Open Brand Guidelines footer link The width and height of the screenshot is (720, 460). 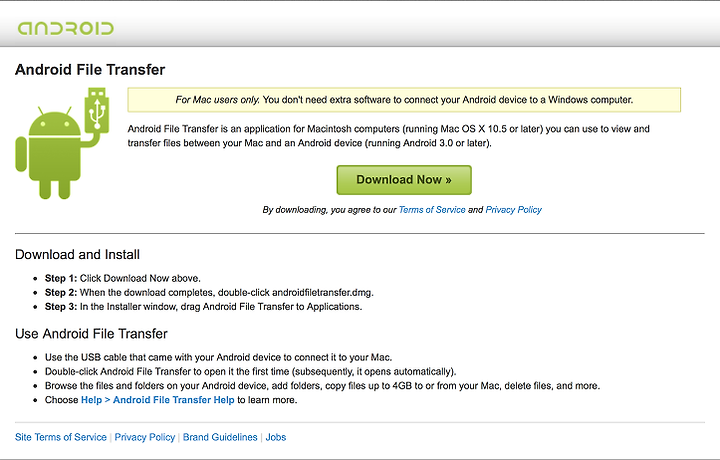coord(220,437)
